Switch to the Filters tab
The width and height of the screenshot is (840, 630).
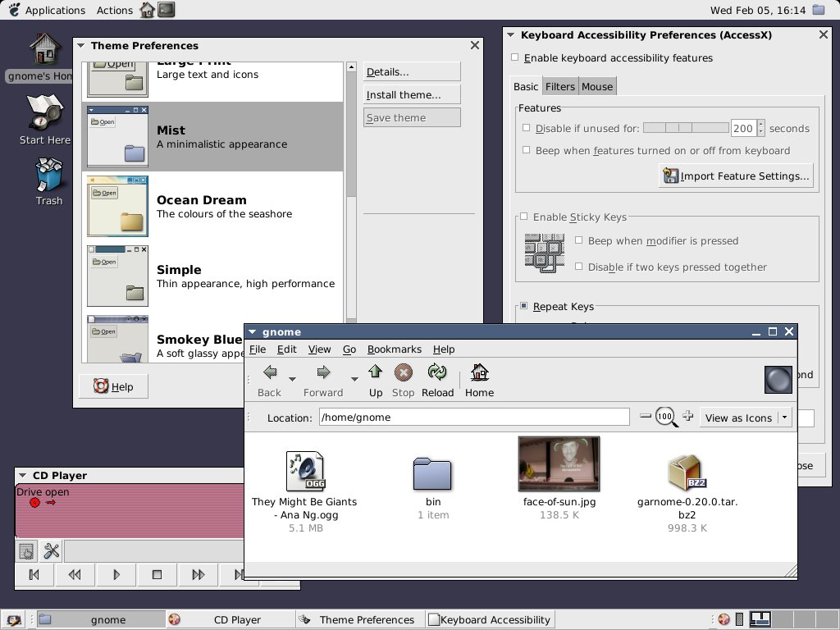click(x=560, y=87)
